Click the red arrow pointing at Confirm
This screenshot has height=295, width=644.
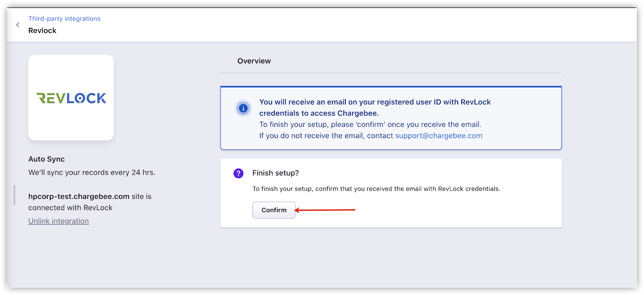325,210
